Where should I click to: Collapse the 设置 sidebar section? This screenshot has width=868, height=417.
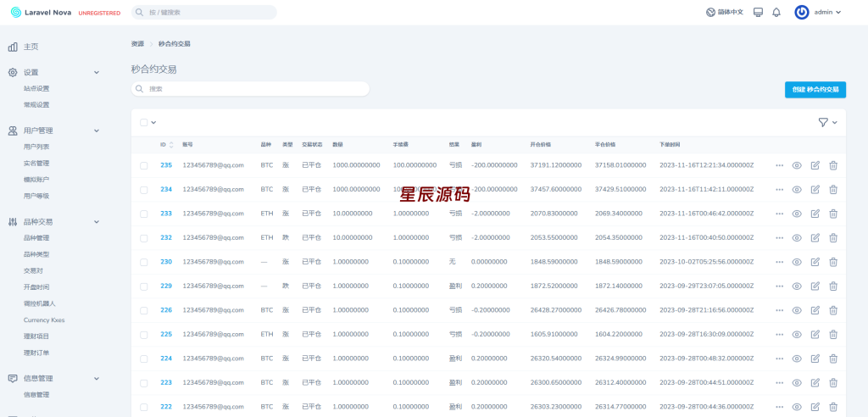pyautogui.click(x=97, y=73)
